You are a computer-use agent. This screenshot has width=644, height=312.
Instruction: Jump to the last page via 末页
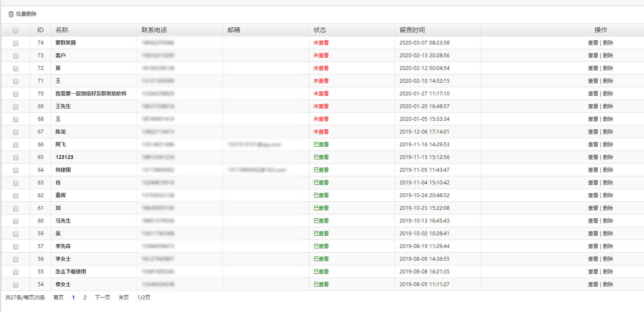point(124,298)
